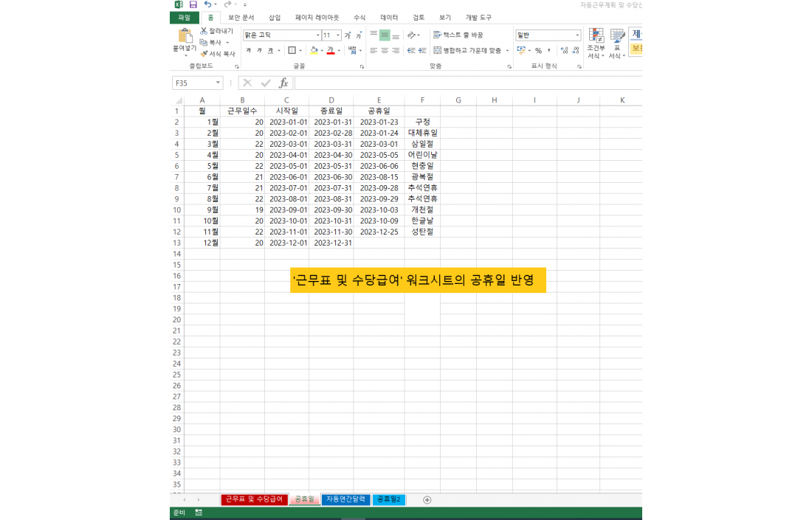The height and width of the screenshot is (520, 812).
Task: Toggle middle vertical alignment button
Action: click(x=384, y=35)
